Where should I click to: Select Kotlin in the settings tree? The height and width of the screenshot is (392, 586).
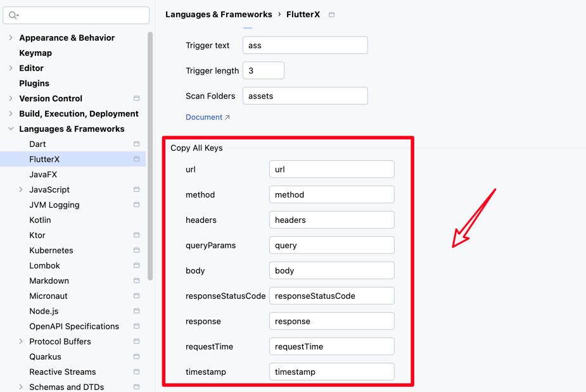click(40, 220)
